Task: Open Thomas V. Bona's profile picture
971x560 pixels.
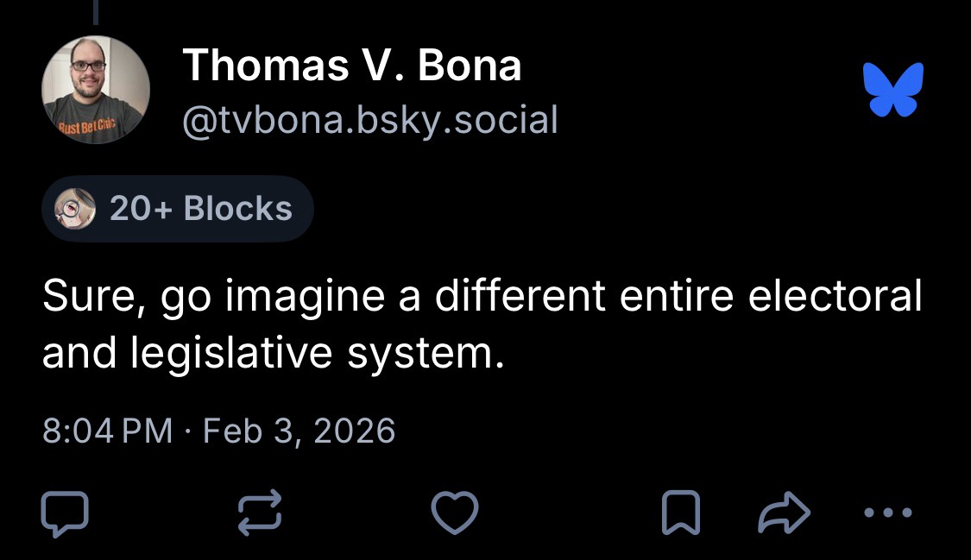Action: tap(96, 90)
